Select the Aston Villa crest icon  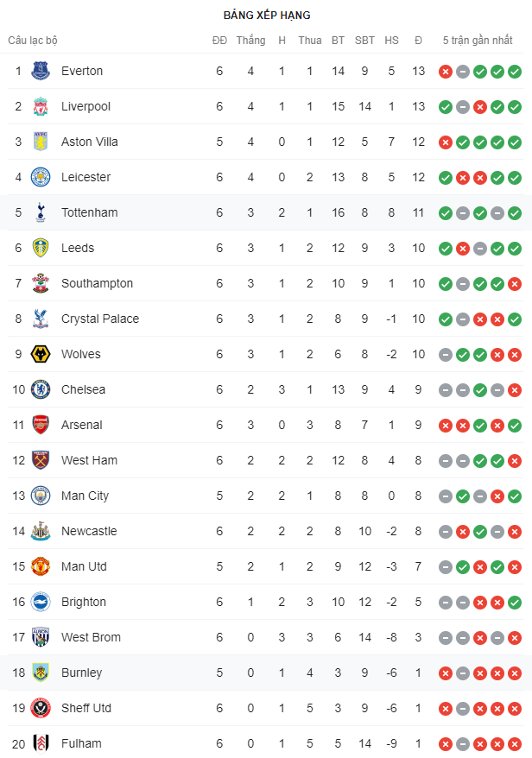41,142
